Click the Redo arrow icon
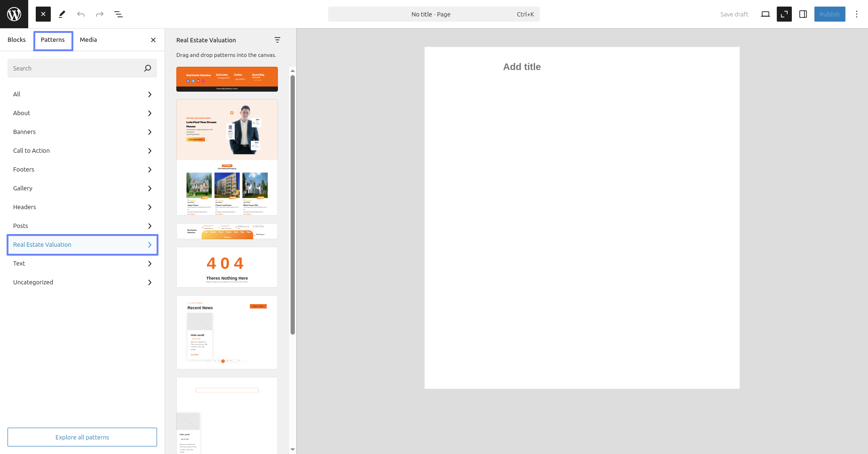 click(x=100, y=14)
